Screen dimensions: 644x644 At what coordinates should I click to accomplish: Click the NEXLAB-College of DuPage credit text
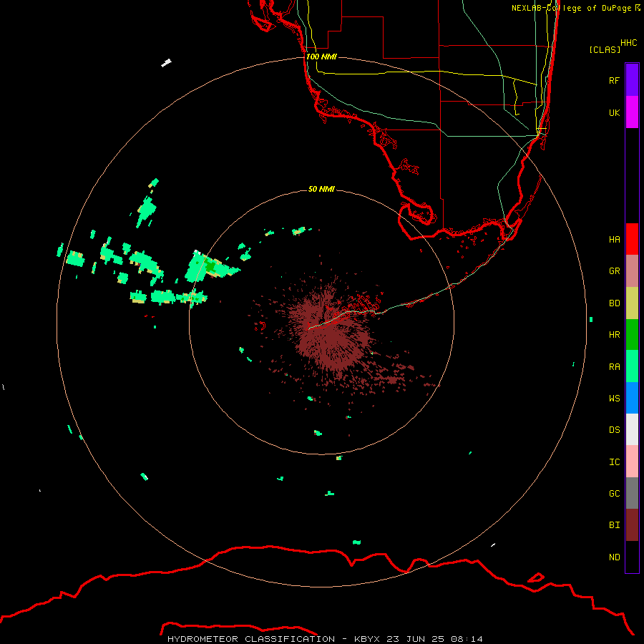571,8
